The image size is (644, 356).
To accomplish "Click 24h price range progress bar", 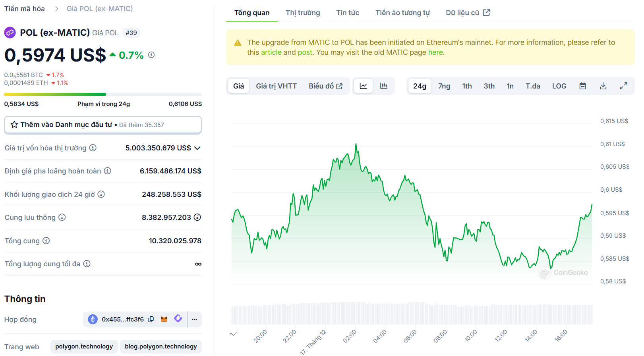I will tap(103, 94).
